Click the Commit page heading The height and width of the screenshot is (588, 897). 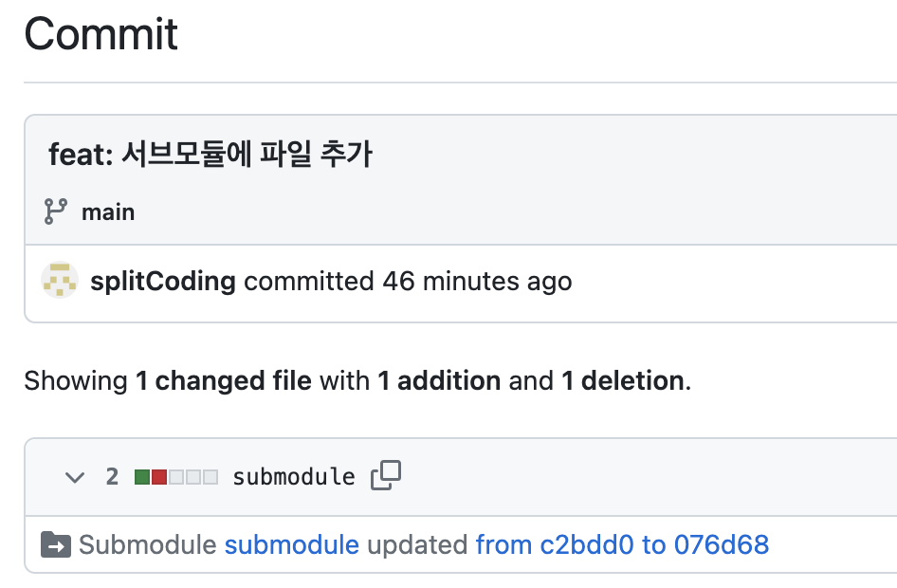tap(101, 35)
